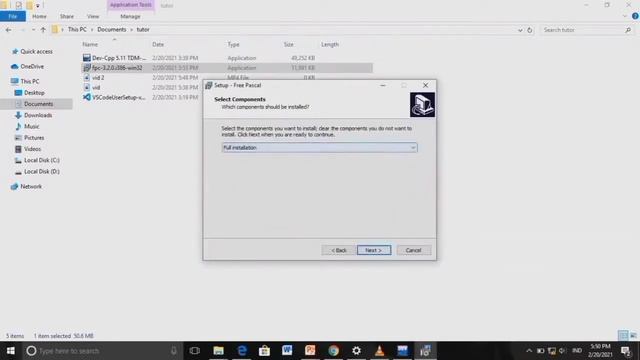Viewport: 640px width, 360px height.
Task: Open Documents in sidebar
Action: coord(38,104)
